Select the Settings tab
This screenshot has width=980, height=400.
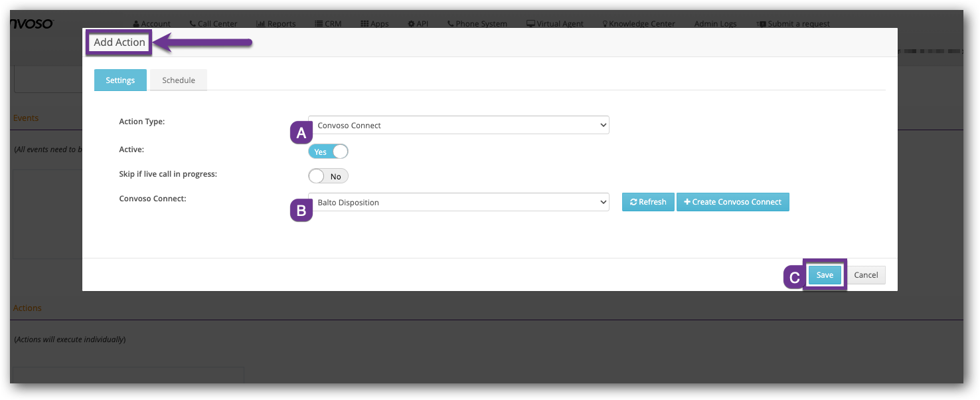click(x=120, y=80)
